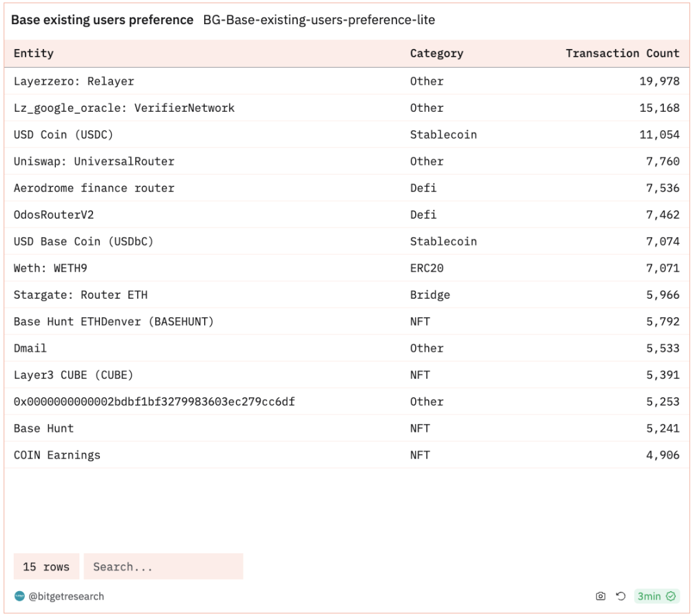Click the 11,054 transaction count value
This screenshot has width=695, height=616.
[659, 135]
